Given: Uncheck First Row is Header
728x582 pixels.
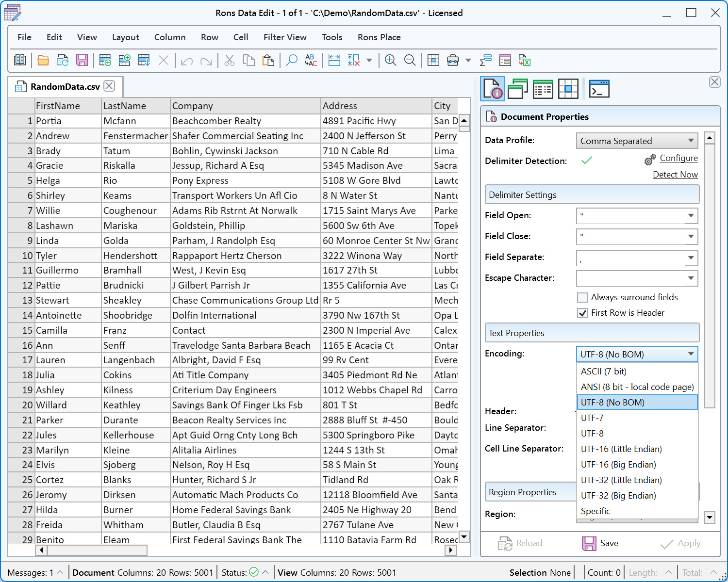Looking at the screenshot, I should coord(582,313).
